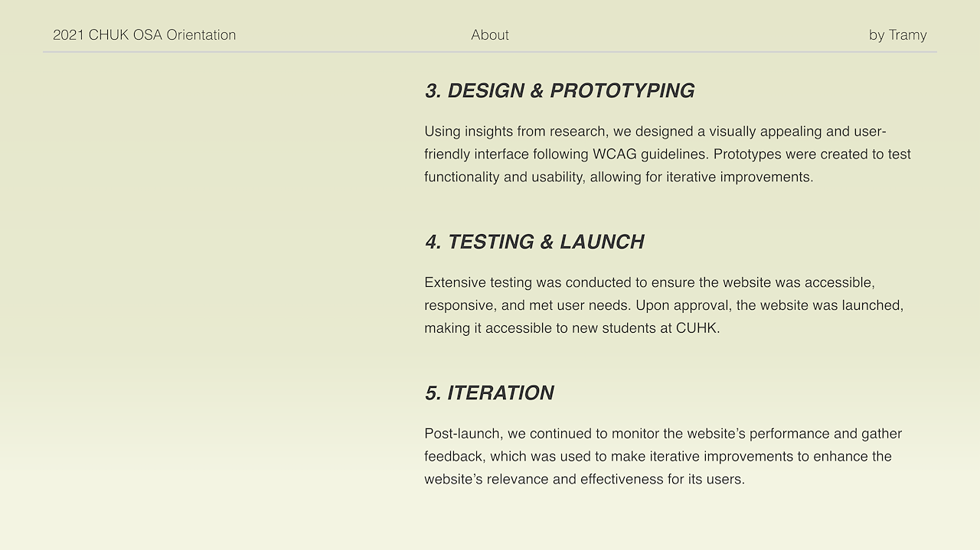Click the number 5 before Iteration
The image size is (980, 550).
pyautogui.click(x=433, y=393)
